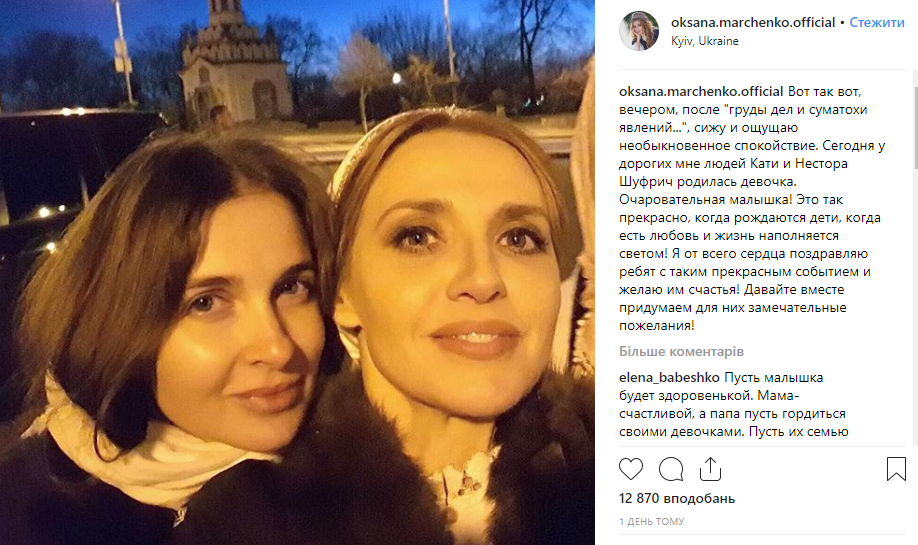The height and width of the screenshot is (545, 918).
Task: Like the post with heart icon
Action: [631, 469]
